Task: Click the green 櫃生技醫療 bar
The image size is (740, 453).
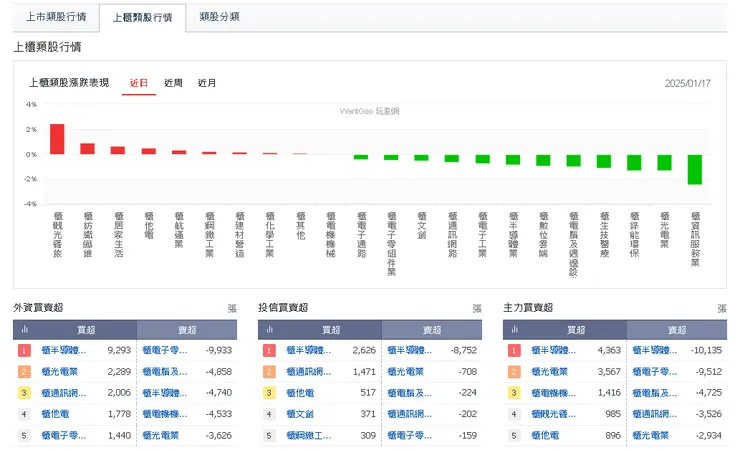Action: [604, 161]
